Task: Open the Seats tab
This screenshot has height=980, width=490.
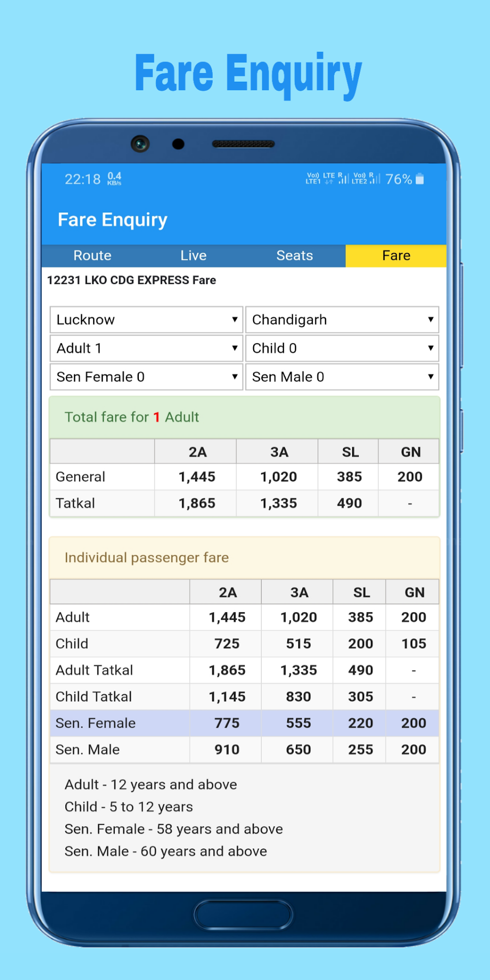Action: click(x=294, y=256)
